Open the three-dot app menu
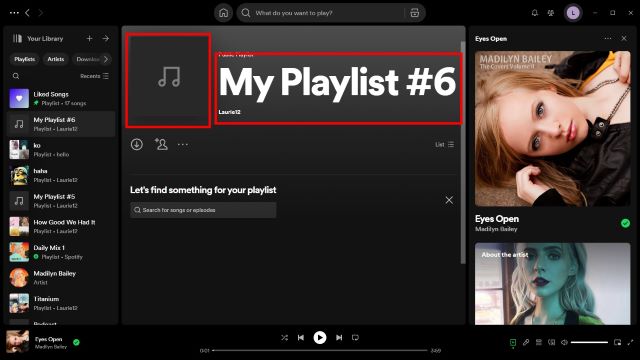 click(14, 13)
